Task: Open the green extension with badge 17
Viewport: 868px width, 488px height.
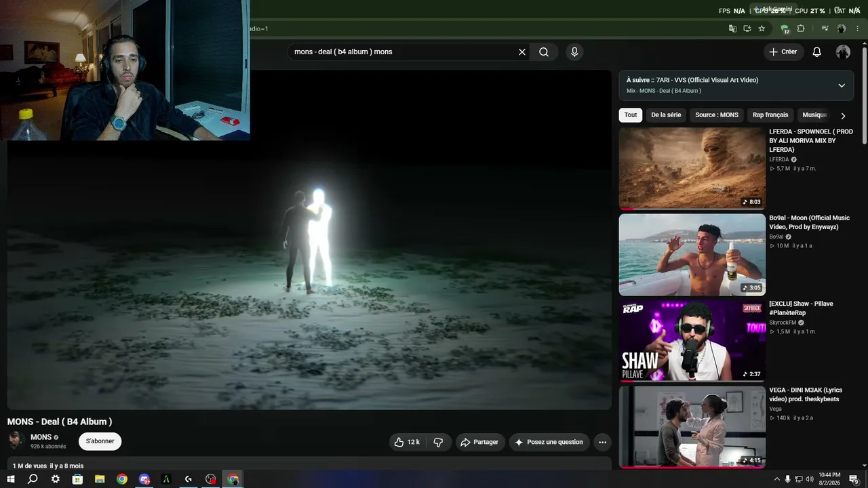Action: (785, 28)
